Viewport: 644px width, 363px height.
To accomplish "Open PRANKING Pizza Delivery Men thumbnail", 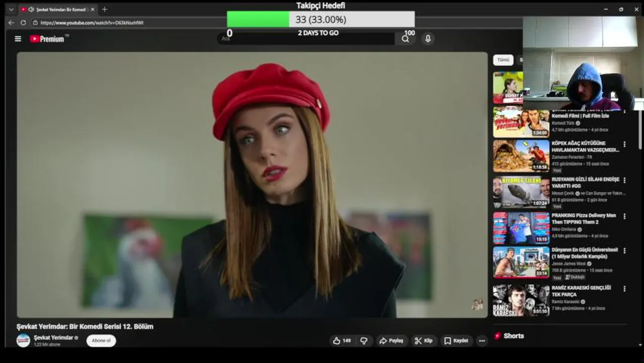I will tap(521, 228).
